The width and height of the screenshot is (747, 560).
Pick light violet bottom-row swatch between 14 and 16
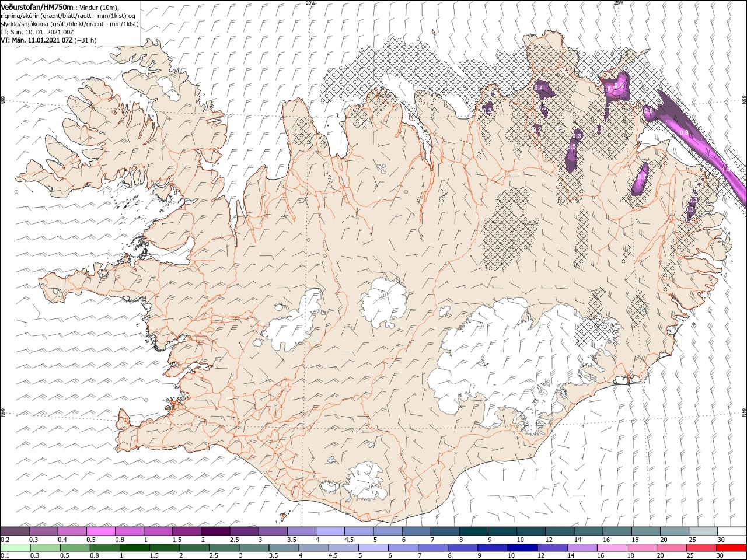(x=581, y=548)
